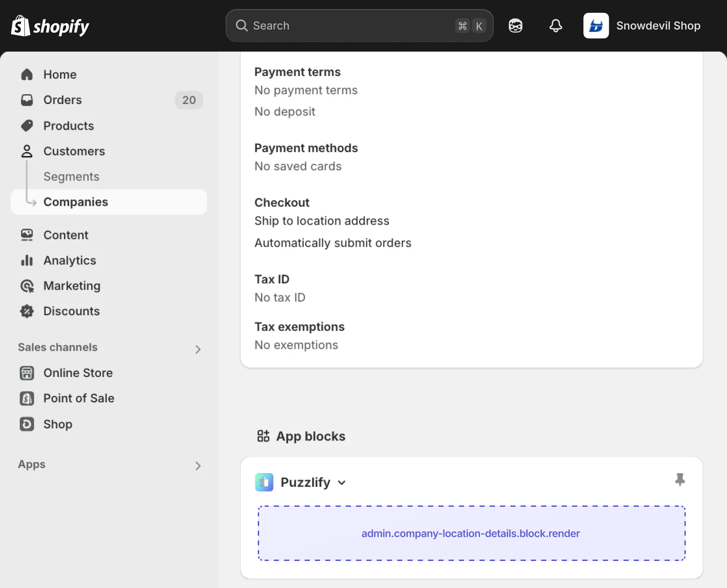Click the Sales channels label

tap(58, 347)
